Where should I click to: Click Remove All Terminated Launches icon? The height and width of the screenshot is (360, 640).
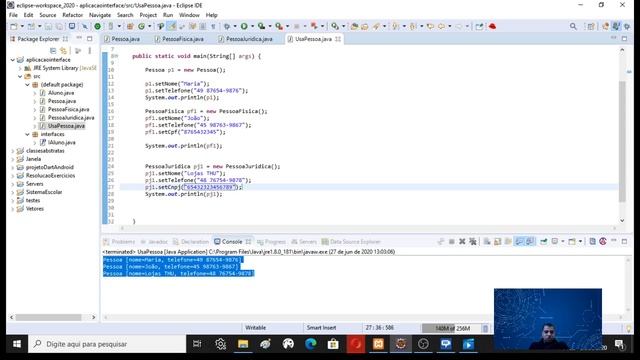click(x=473, y=242)
